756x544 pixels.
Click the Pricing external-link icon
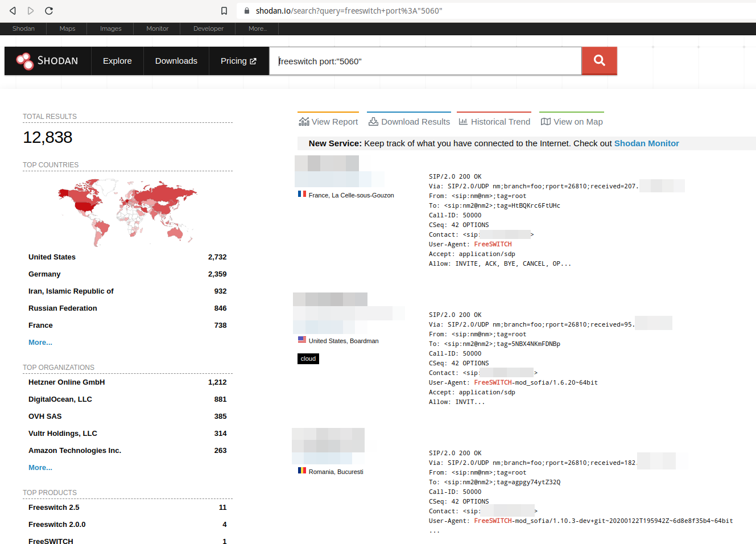point(253,61)
